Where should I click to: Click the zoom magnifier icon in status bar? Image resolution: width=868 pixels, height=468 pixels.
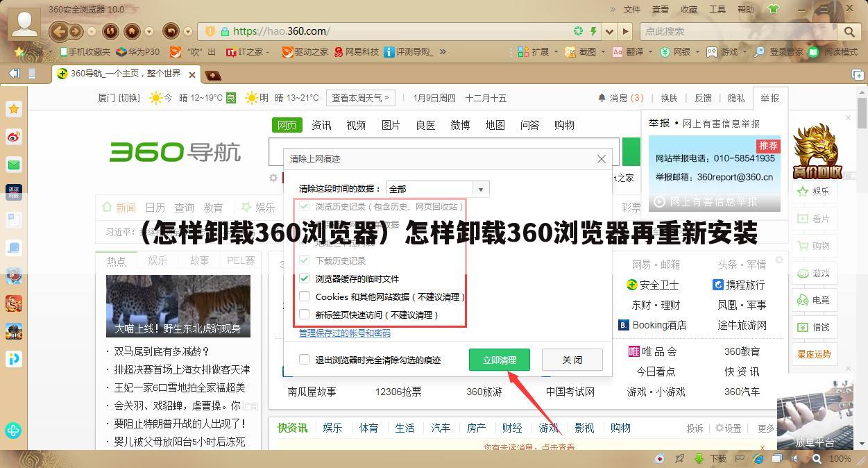[x=817, y=458]
